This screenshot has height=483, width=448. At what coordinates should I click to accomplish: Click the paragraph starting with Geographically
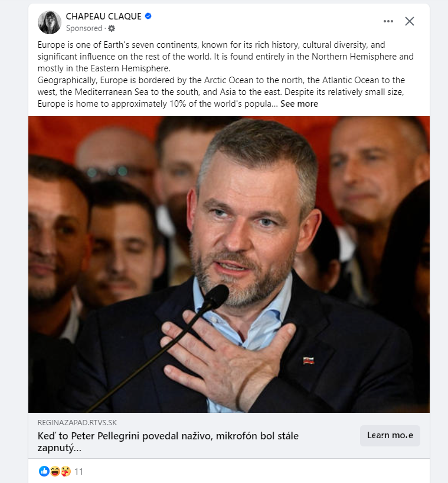click(221, 92)
